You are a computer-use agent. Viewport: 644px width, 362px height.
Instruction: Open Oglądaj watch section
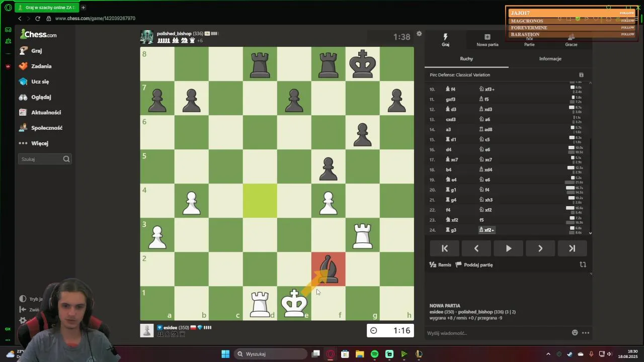point(35,97)
